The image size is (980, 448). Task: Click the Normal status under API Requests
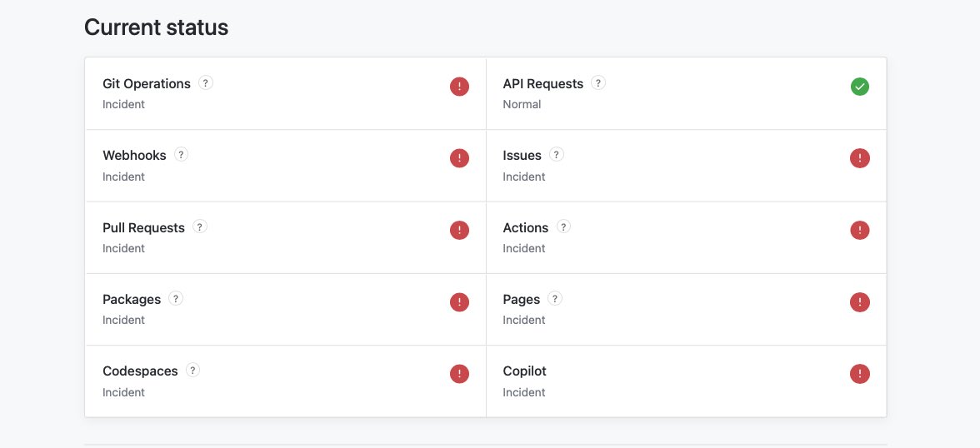click(522, 104)
